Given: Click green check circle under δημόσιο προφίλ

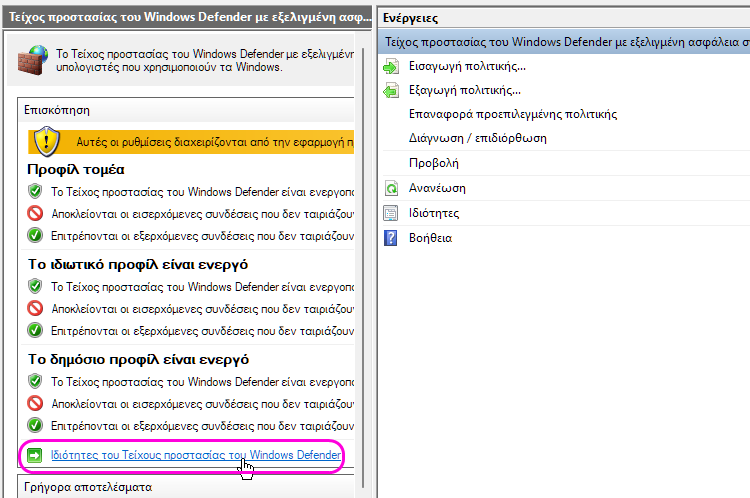Looking at the screenshot, I should click(35, 426).
